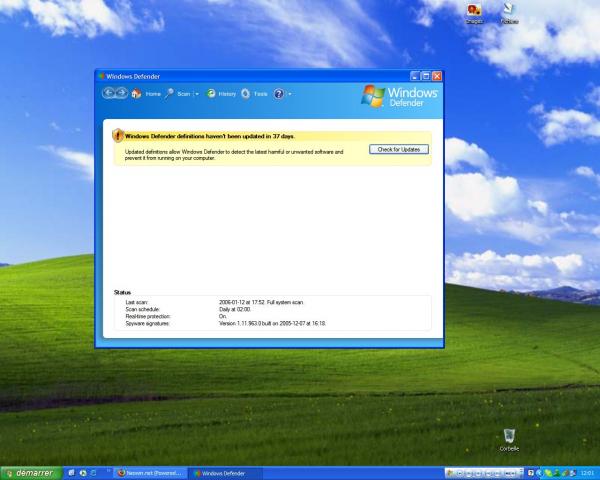Start a scan with the Scan button
The image size is (600, 480).
click(x=178, y=94)
